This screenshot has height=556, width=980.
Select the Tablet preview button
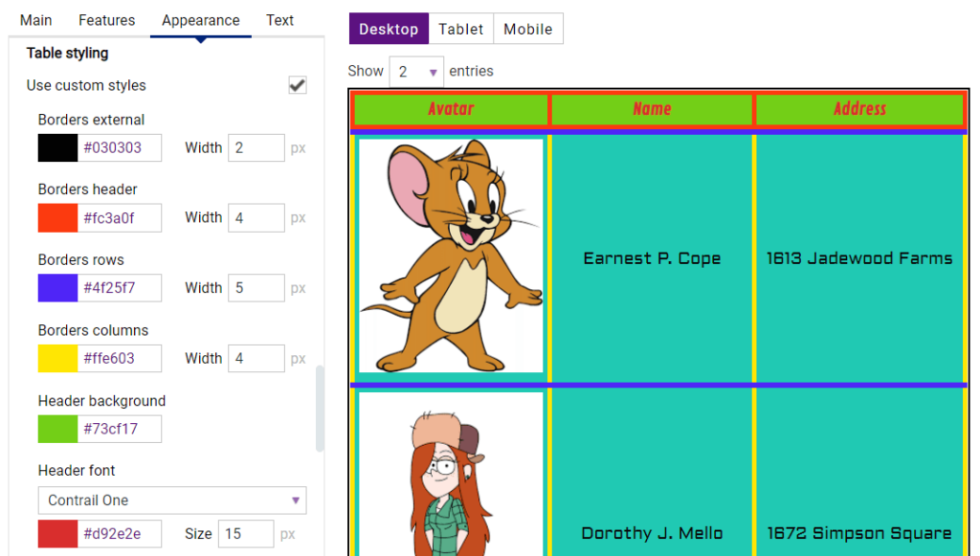point(461,29)
